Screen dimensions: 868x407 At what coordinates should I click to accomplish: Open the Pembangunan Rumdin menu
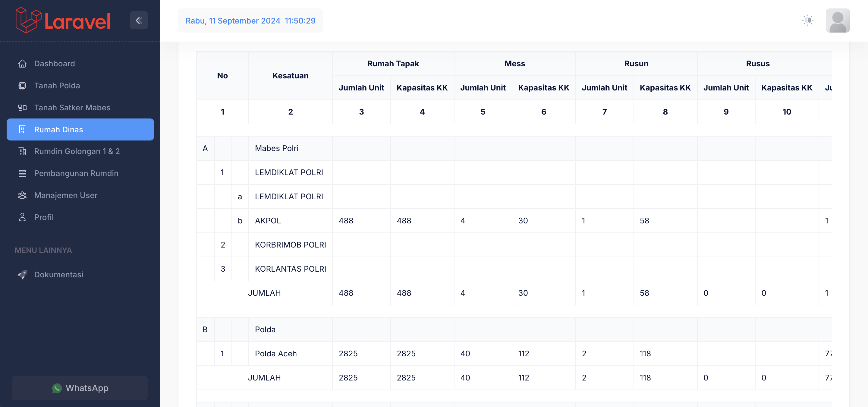(x=76, y=173)
